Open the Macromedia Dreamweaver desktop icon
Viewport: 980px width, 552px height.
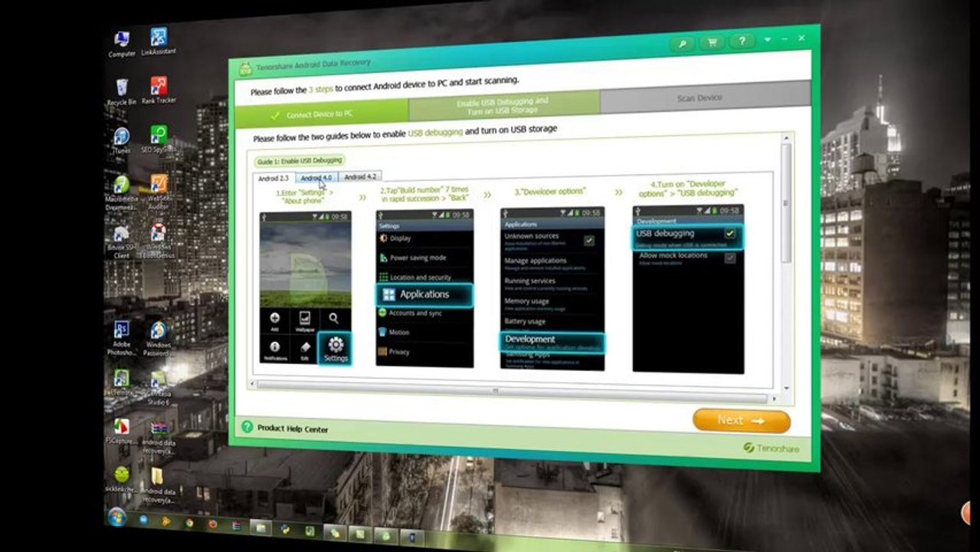pos(121,192)
